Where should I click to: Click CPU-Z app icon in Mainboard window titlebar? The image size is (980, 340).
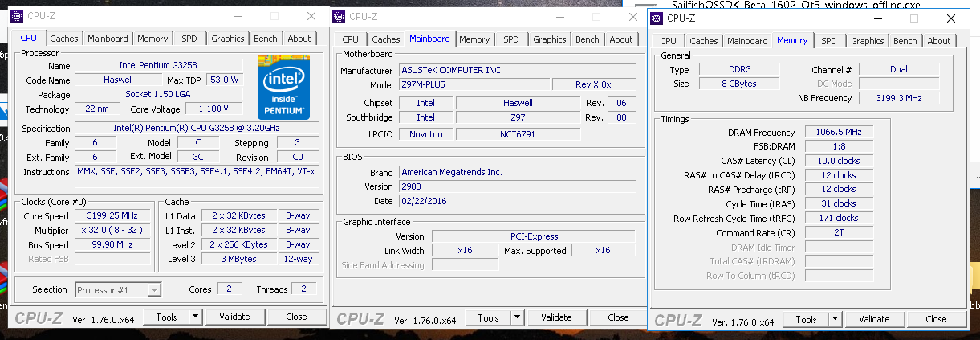(340, 16)
